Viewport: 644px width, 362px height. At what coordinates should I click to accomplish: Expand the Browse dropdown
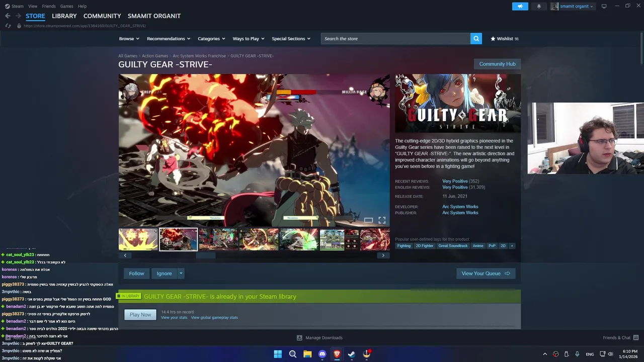tap(129, 39)
